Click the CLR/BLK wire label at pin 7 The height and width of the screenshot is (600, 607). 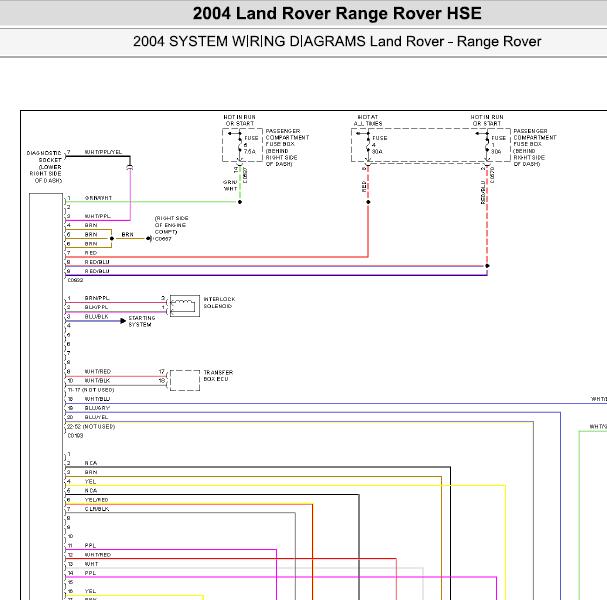tap(97, 509)
